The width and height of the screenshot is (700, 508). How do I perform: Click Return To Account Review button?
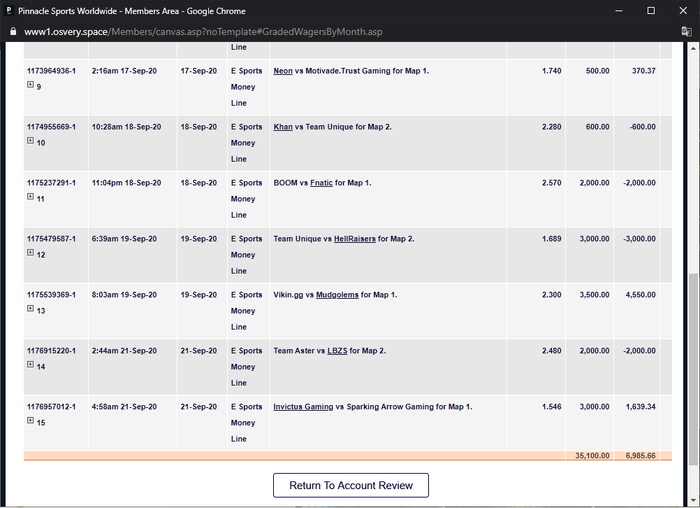(351, 485)
